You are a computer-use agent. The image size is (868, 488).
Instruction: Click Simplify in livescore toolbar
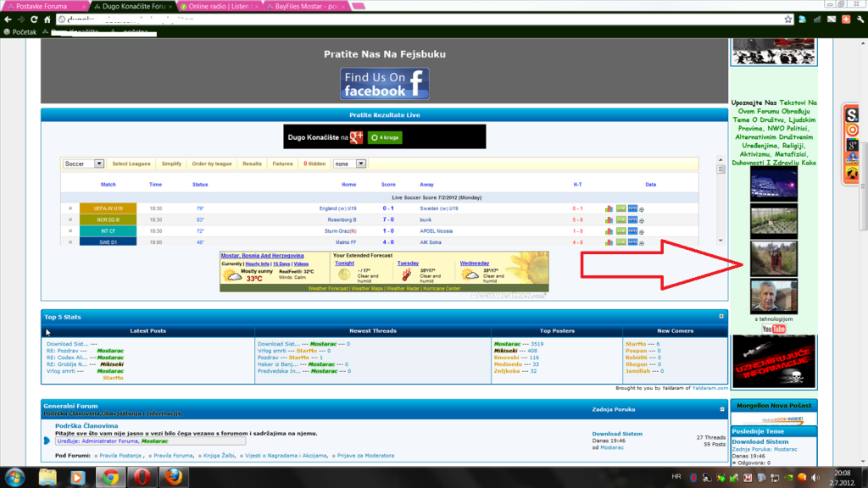(171, 164)
